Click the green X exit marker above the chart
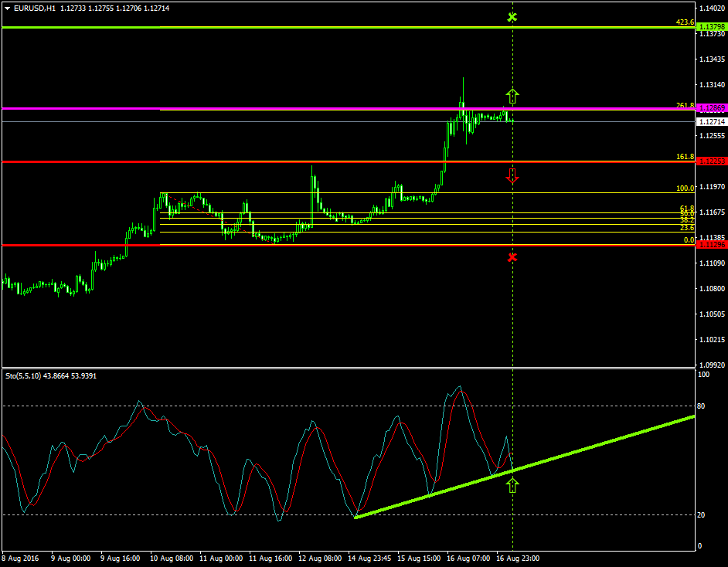This screenshot has height=567, width=728. coord(512,16)
